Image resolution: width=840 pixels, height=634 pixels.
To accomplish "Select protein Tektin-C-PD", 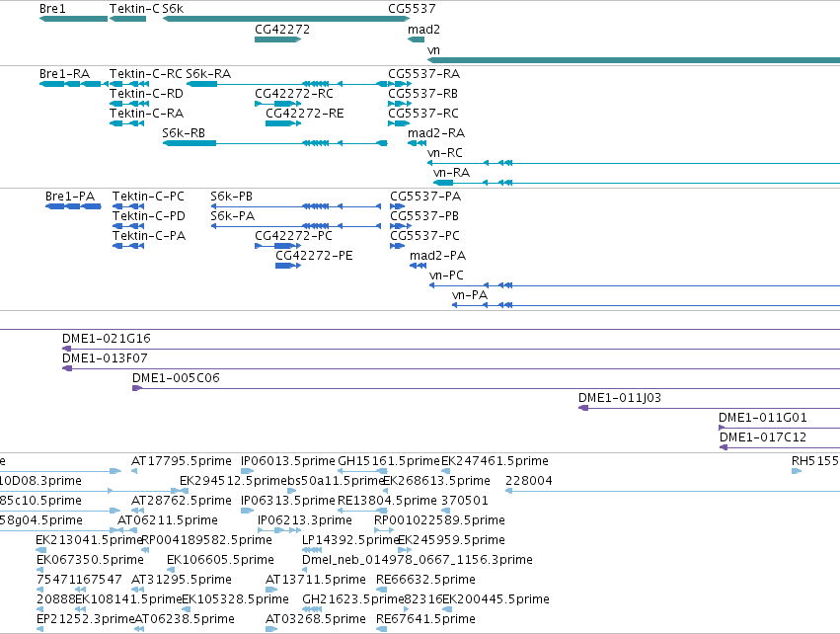I will pyautogui.click(x=128, y=226).
